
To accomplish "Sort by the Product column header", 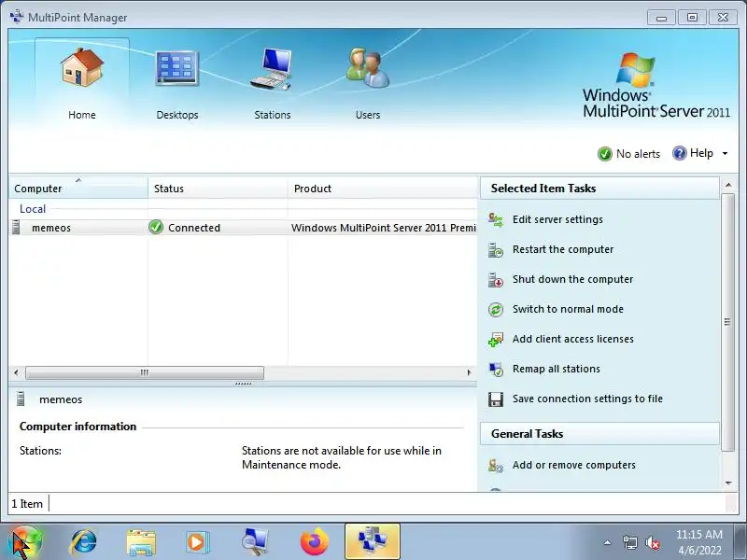I will tap(383, 189).
